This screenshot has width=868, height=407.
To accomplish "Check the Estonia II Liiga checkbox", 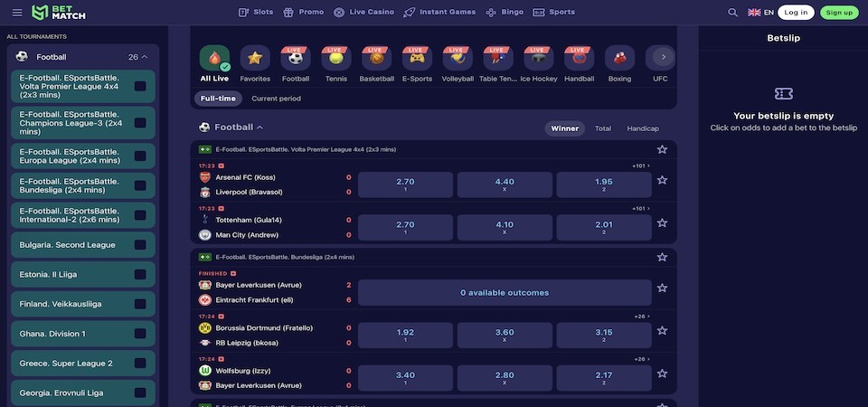I will click(x=140, y=274).
